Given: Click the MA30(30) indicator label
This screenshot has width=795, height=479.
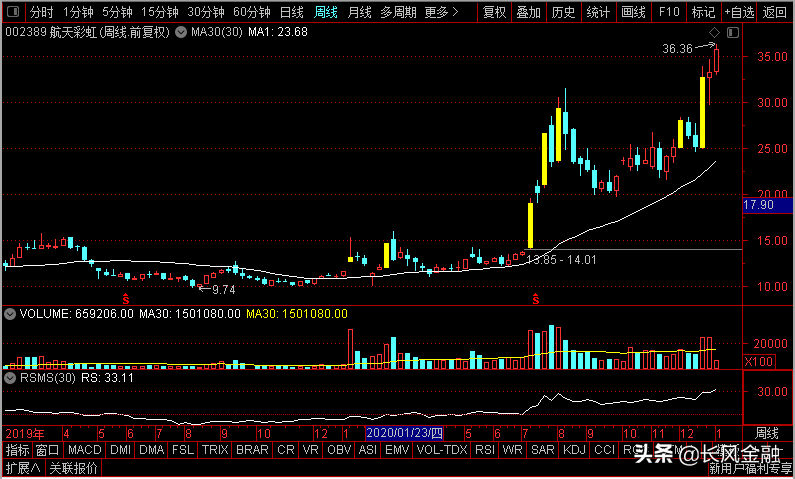Looking at the screenshot, I should 217,32.
